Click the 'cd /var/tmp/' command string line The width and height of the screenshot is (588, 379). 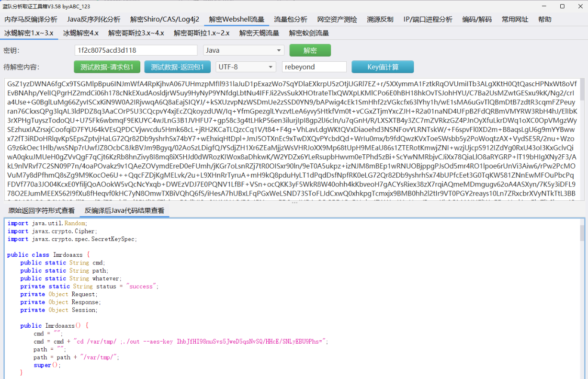[181, 342]
